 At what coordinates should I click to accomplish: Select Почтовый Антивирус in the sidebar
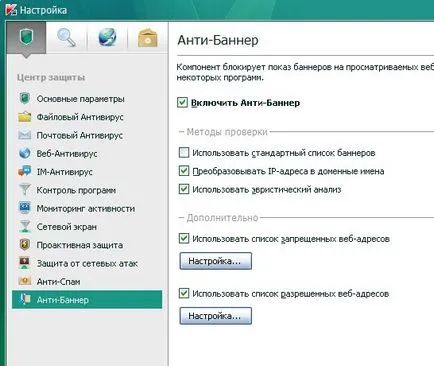(x=80, y=135)
